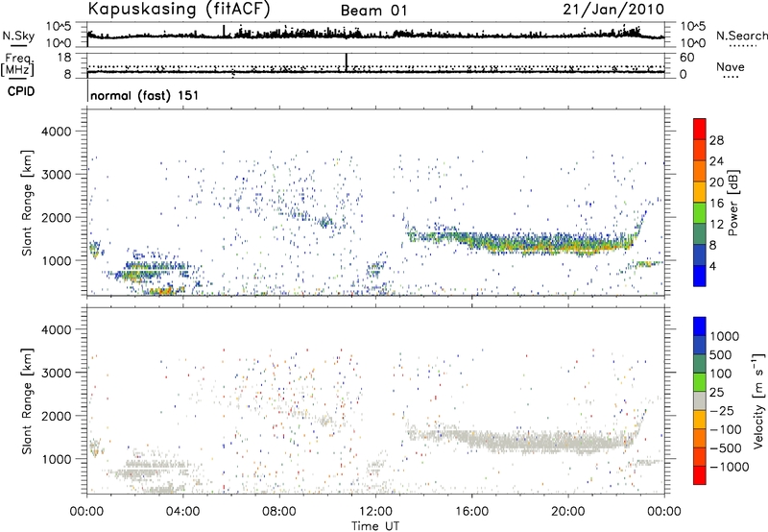This screenshot has width=768, height=532.
Task: Click the "Velocity [m s⁻¹]" colorbar title
Action: tap(758, 400)
